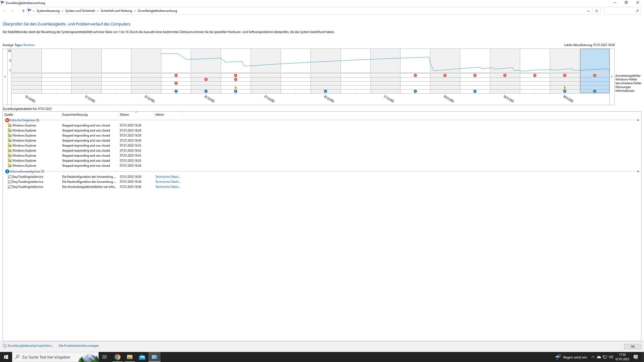
Task: Click Zuverlässigkeitsverlauf speichern link
Action: click(x=30, y=346)
